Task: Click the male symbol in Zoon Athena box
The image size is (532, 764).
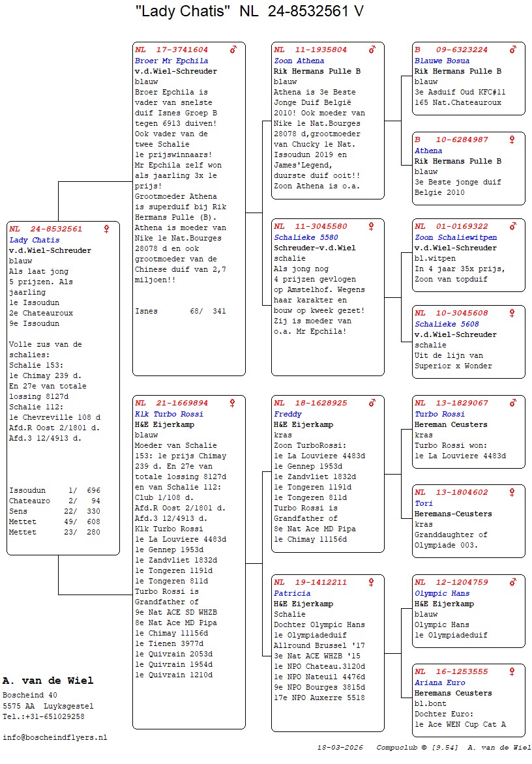Action: pos(372,50)
